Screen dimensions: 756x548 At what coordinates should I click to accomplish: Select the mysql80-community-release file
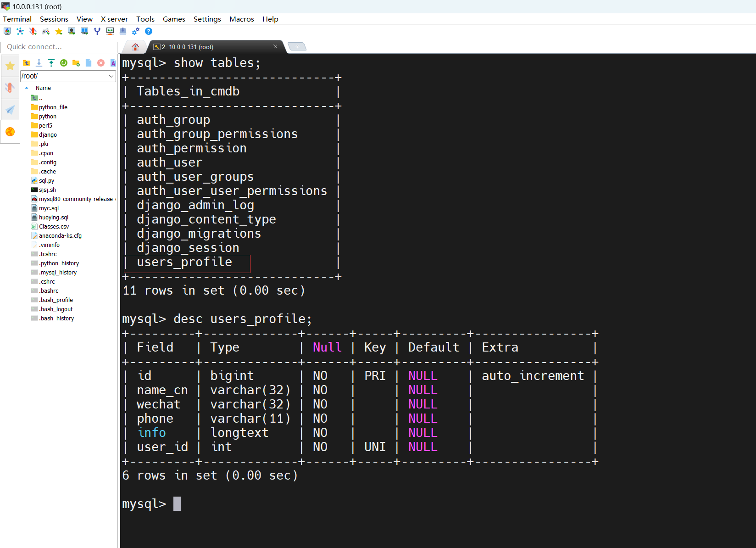73,199
